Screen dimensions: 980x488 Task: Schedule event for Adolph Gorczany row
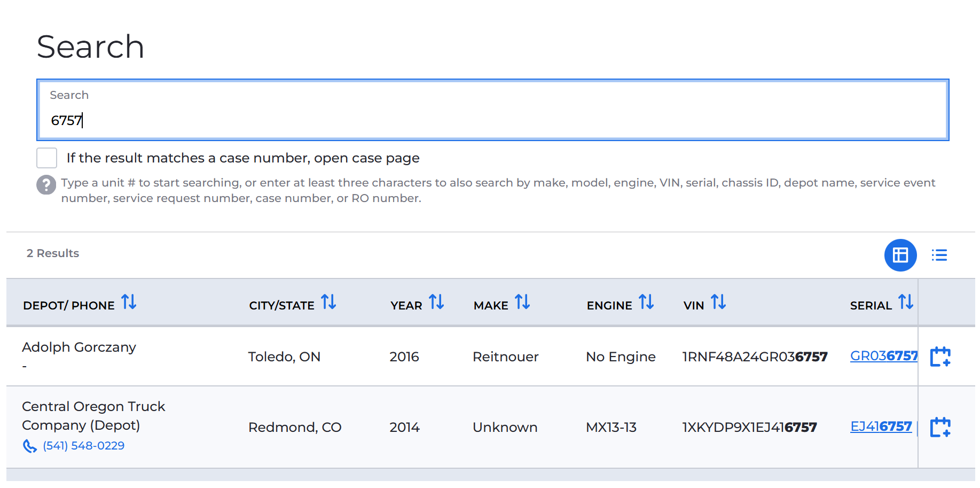tap(940, 357)
